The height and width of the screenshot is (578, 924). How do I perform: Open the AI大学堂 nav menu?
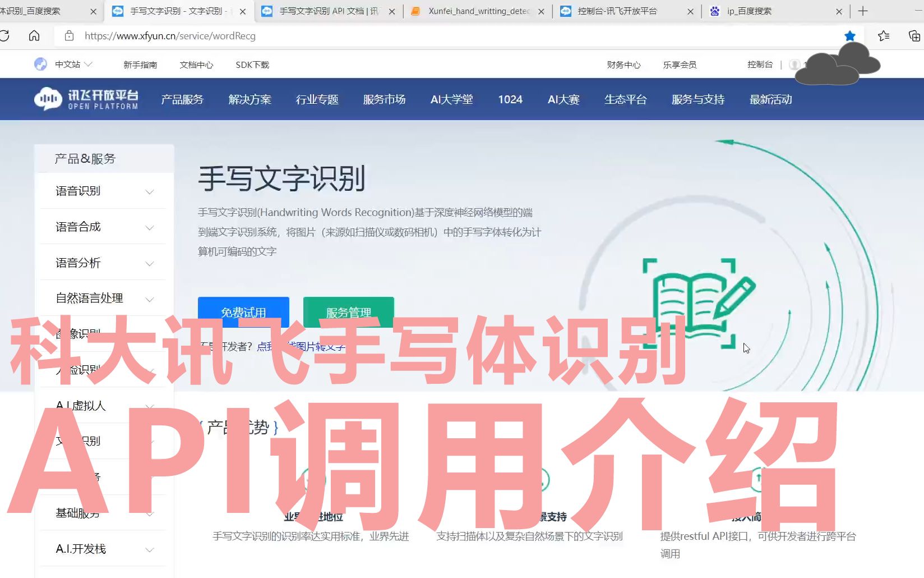coord(451,99)
